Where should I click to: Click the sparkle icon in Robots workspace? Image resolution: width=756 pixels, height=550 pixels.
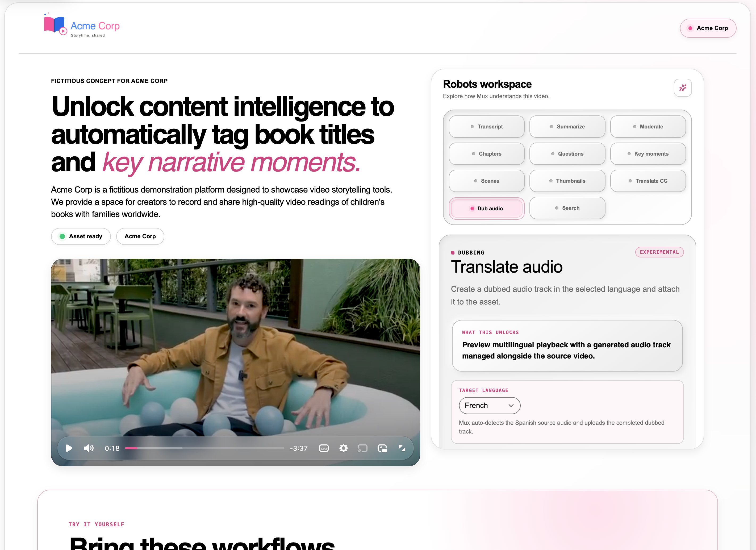[x=682, y=88]
